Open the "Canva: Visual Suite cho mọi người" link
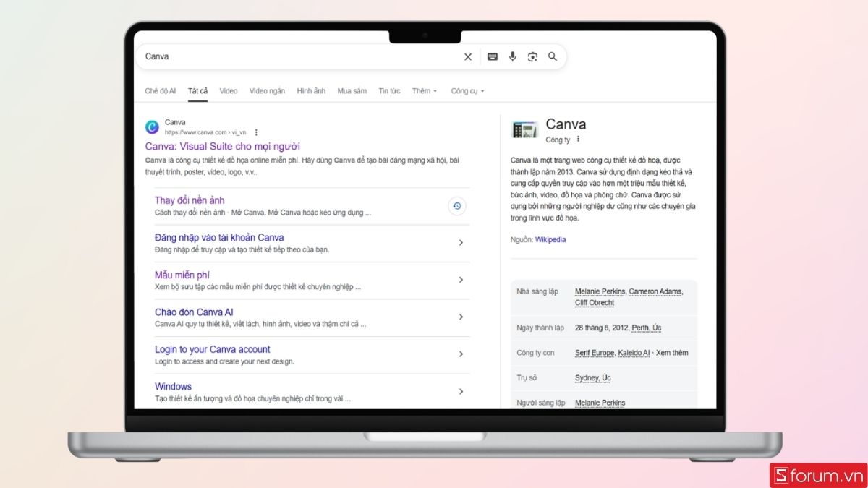The image size is (868, 488). click(224, 146)
